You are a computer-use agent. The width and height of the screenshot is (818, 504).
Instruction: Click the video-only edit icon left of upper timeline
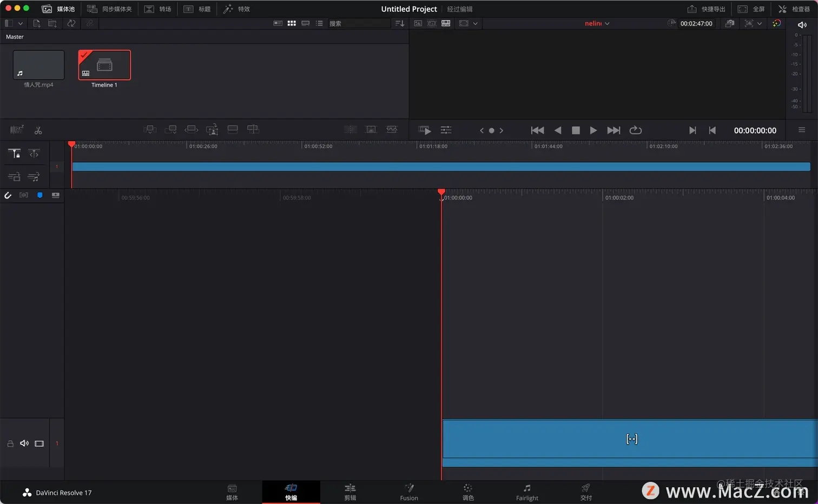[x=14, y=177]
